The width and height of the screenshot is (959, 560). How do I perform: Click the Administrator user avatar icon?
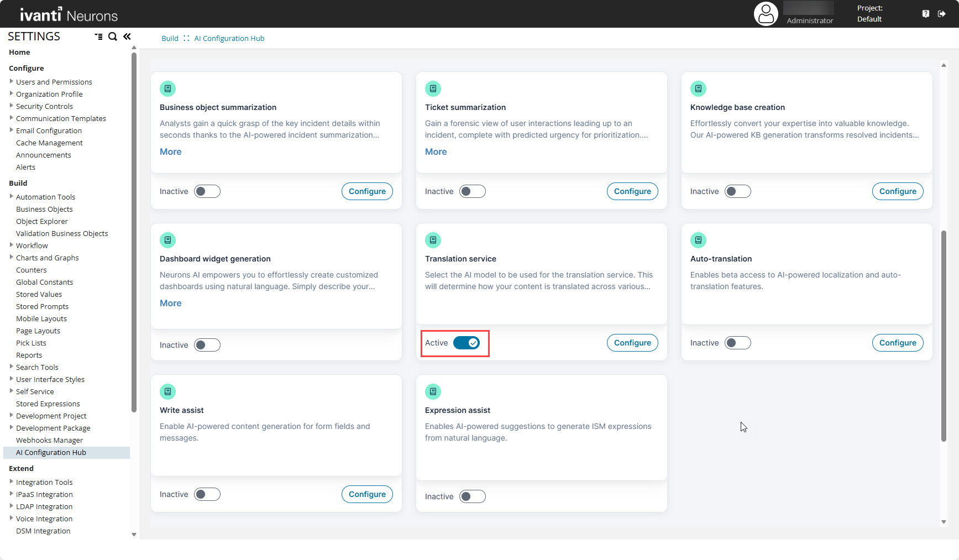[x=766, y=14]
